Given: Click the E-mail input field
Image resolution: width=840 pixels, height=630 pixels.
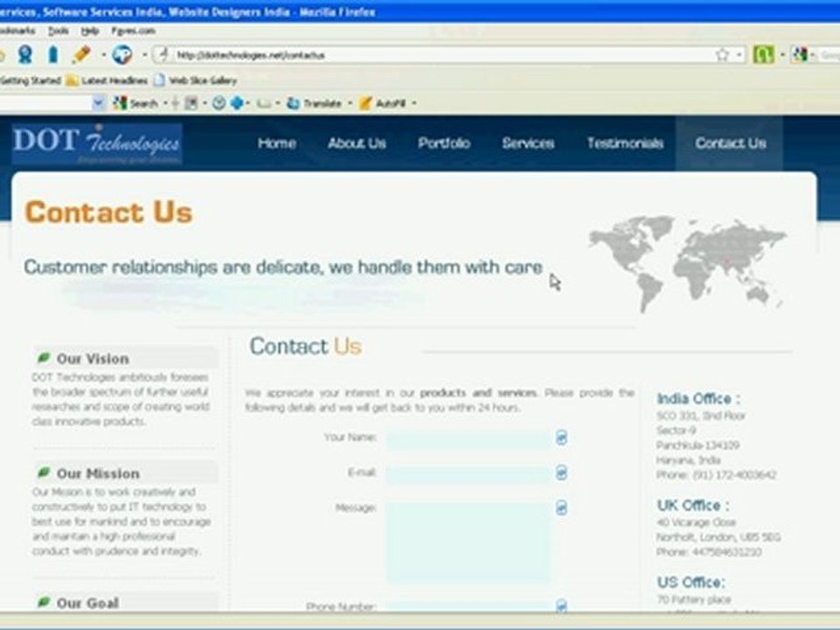Looking at the screenshot, I should point(467,473).
